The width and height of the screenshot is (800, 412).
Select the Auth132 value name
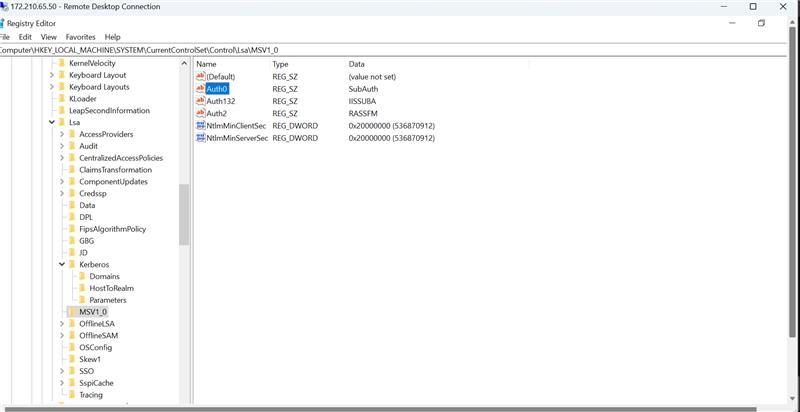220,101
